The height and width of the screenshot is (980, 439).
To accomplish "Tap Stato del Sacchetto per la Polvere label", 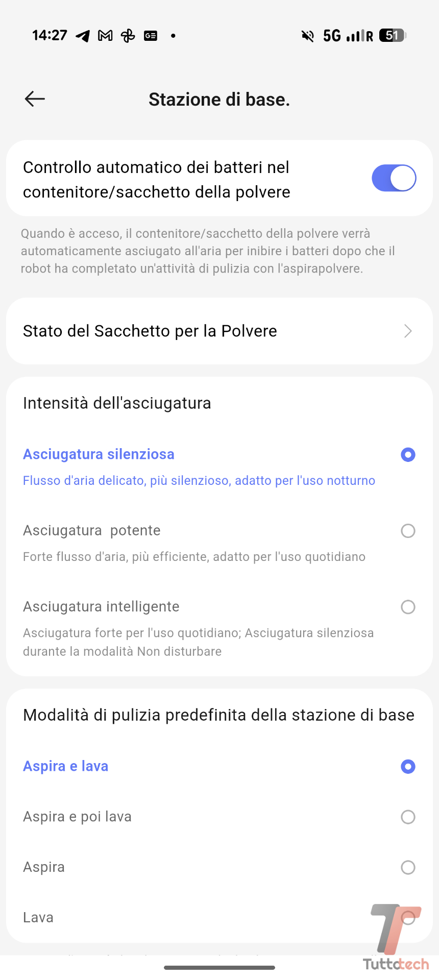I will point(150,331).
